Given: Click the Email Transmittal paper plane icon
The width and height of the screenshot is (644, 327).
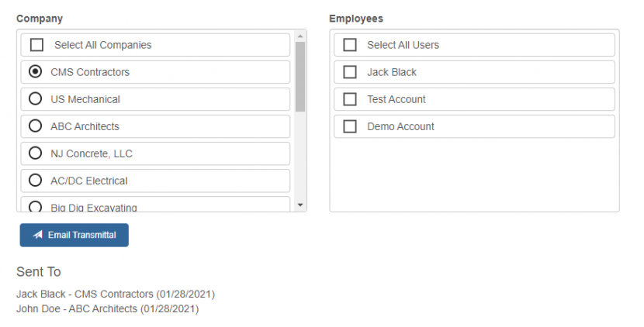Looking at the screenshot, I should tap(37, 235).
